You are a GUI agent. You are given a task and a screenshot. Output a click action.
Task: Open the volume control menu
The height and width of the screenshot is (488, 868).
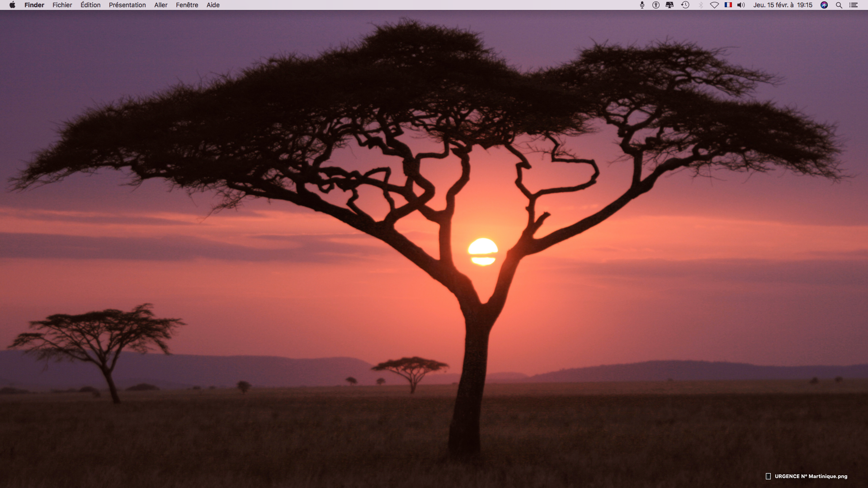(741, 5)
